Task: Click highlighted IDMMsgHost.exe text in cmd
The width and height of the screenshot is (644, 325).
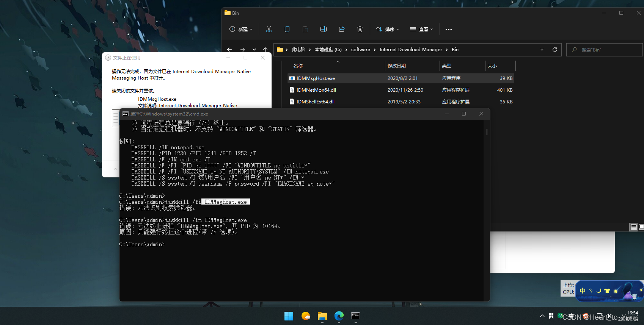Action: [226, 202]
